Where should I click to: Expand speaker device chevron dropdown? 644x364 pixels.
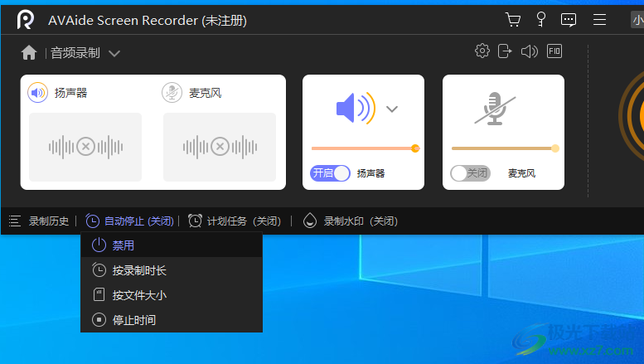[x=392, y=109]
